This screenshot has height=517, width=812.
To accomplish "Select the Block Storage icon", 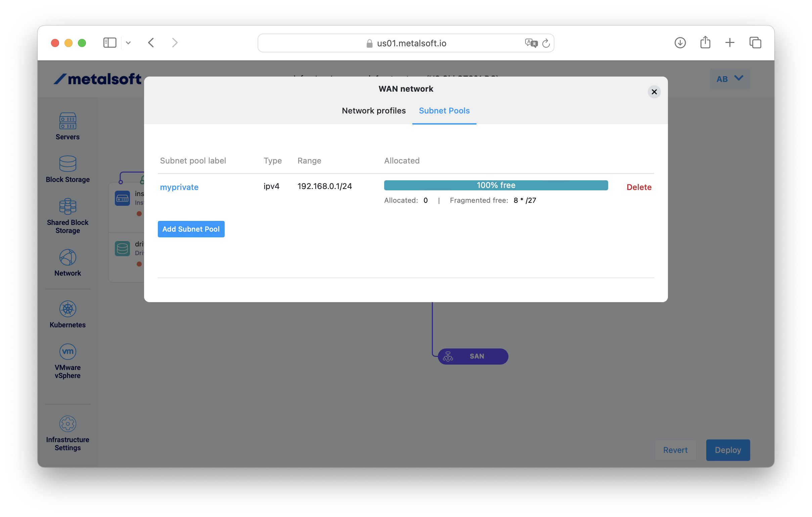I will pos(67,164).
